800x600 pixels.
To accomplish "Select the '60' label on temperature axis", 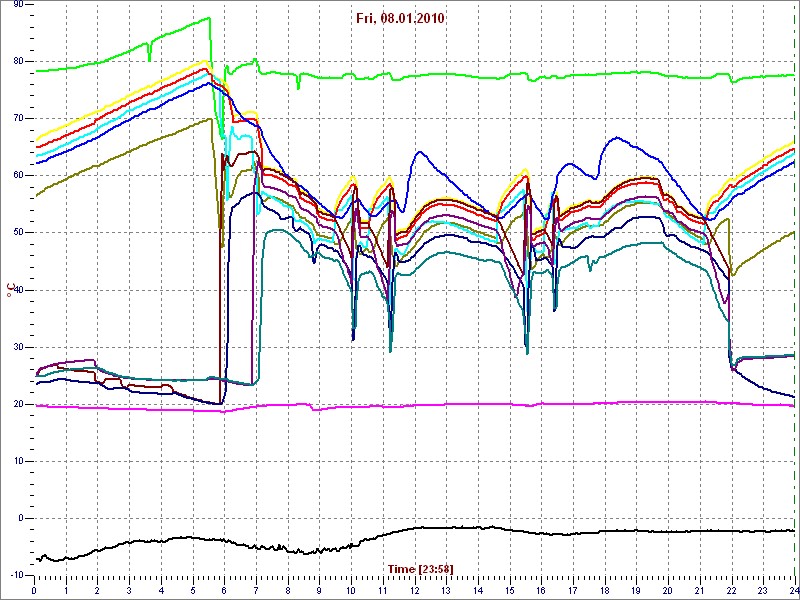I will point(16,176).
